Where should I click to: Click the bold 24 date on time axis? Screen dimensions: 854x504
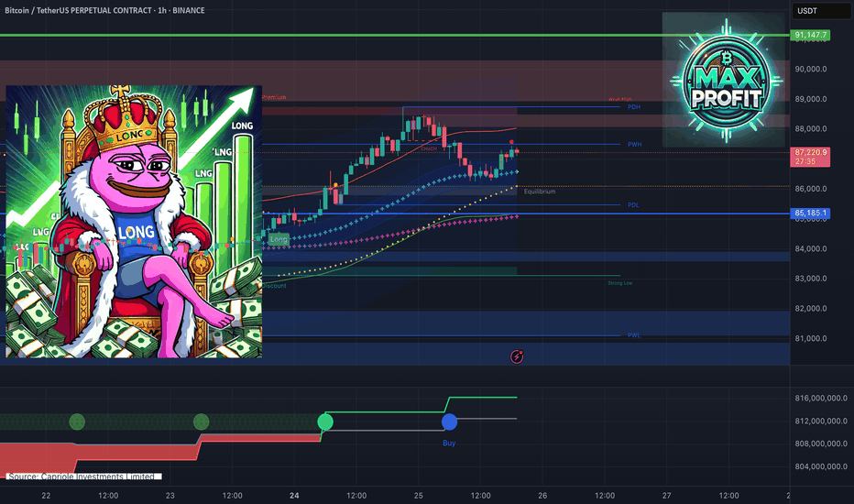294,496
